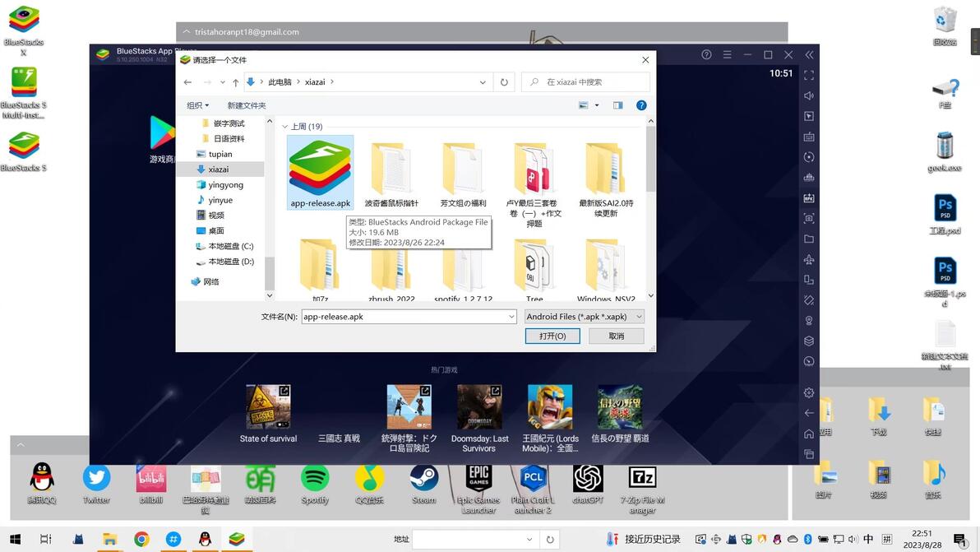Open the Steam desktop shortcut
The width and height of the screenshot is (980, 552).
click(x=423, y=485)
